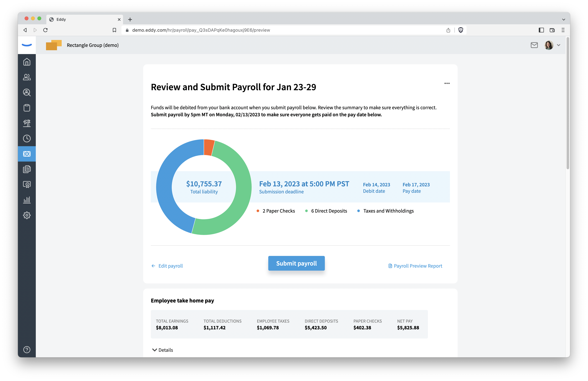The width and height of the screenshot is (588, 381).
Task: Expand the user account dropdown chevron
Action: click(559, 45)
